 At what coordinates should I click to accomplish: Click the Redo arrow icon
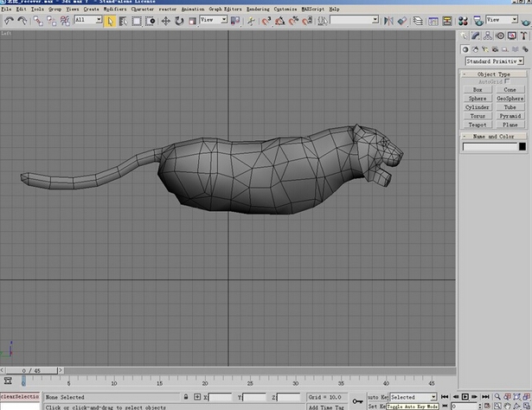22,21
